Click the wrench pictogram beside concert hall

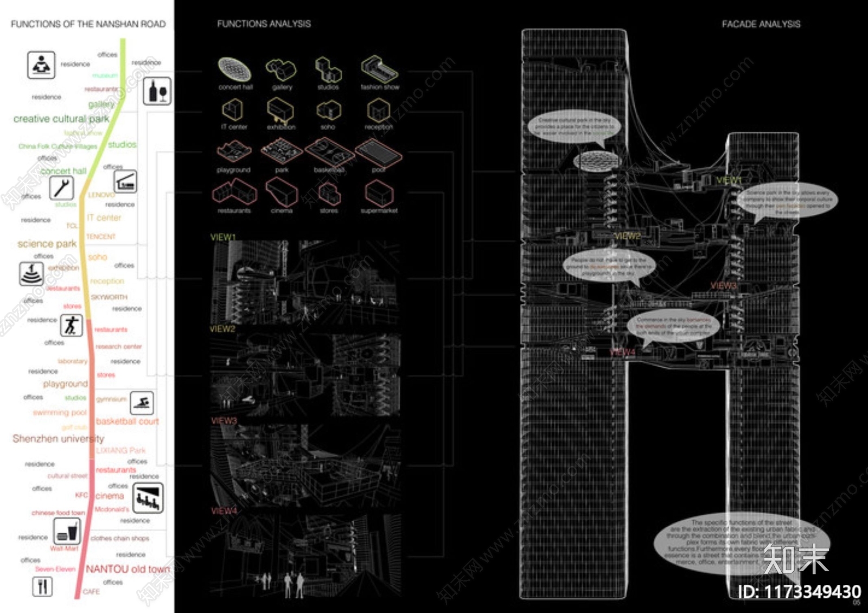point(61,188)
